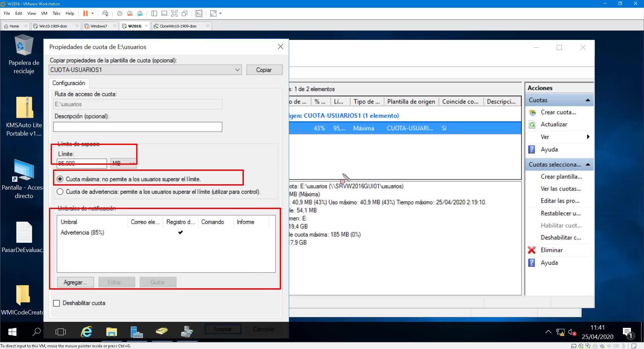Click the Agregar... button

coord(75,283)
